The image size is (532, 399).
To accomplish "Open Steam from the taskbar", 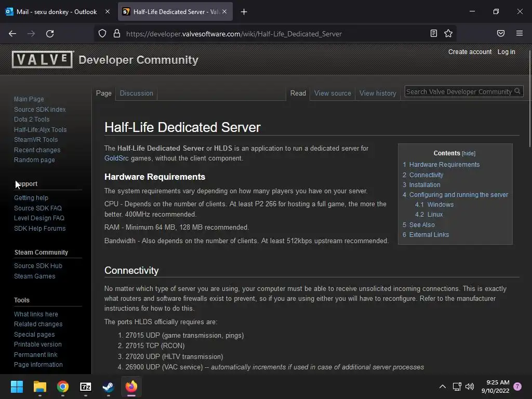I will 108,387.
